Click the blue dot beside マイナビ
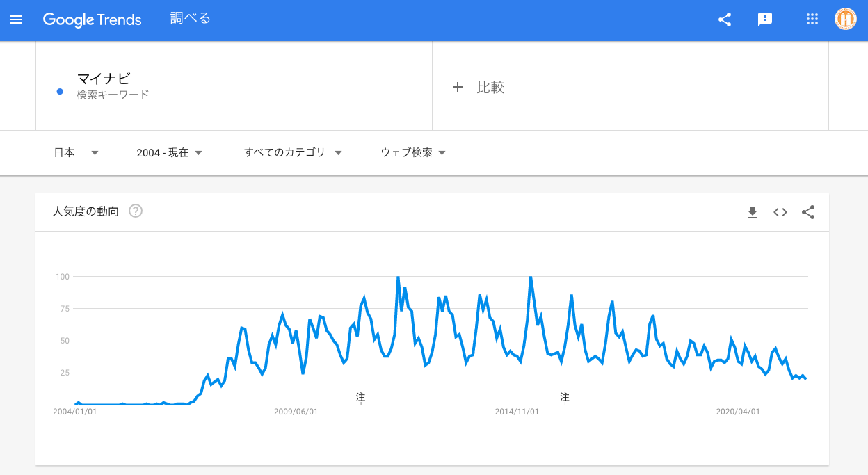The height and width of the screenshot is (475, 868). click(x=60, y=91)
